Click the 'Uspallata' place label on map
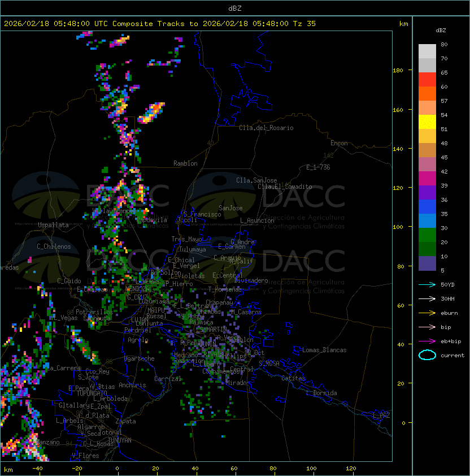 point(53,225)
